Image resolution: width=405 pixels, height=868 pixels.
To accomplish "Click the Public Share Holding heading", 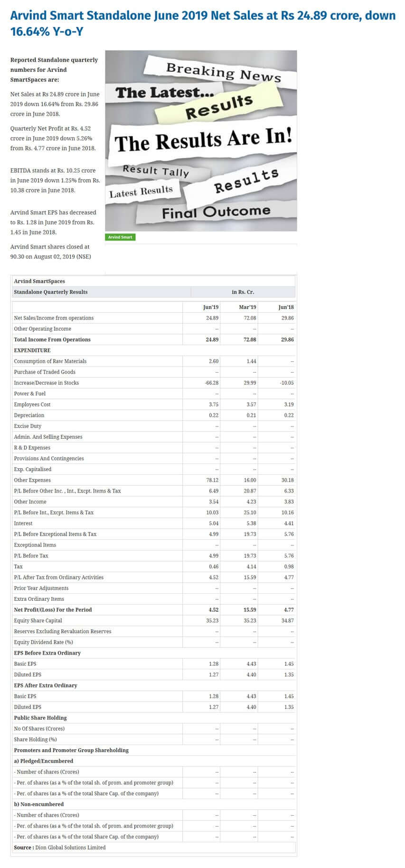I will (x=40, y=718).
